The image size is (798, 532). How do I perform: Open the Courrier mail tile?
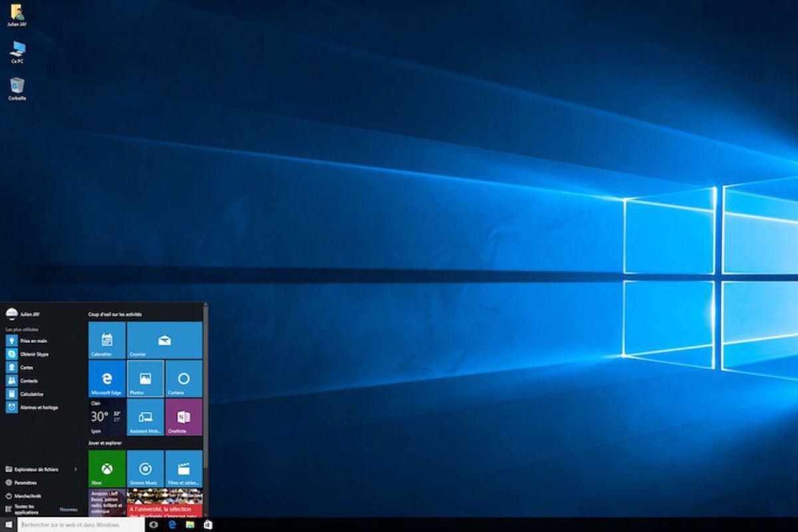coord(164,340)
